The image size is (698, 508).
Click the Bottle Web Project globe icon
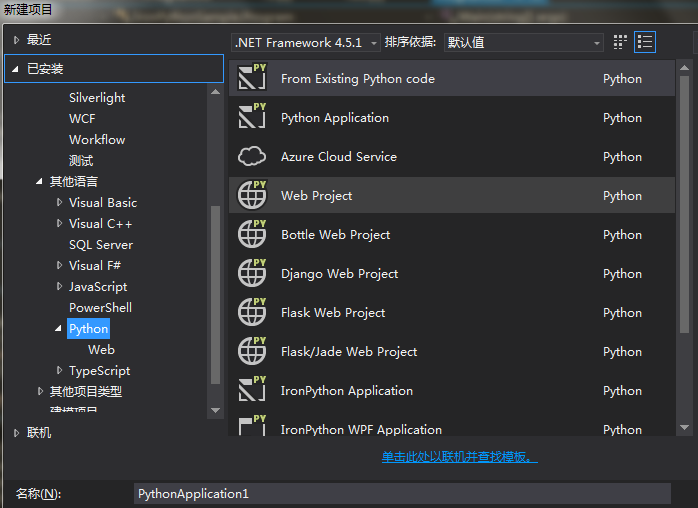(x=252, y=234)
